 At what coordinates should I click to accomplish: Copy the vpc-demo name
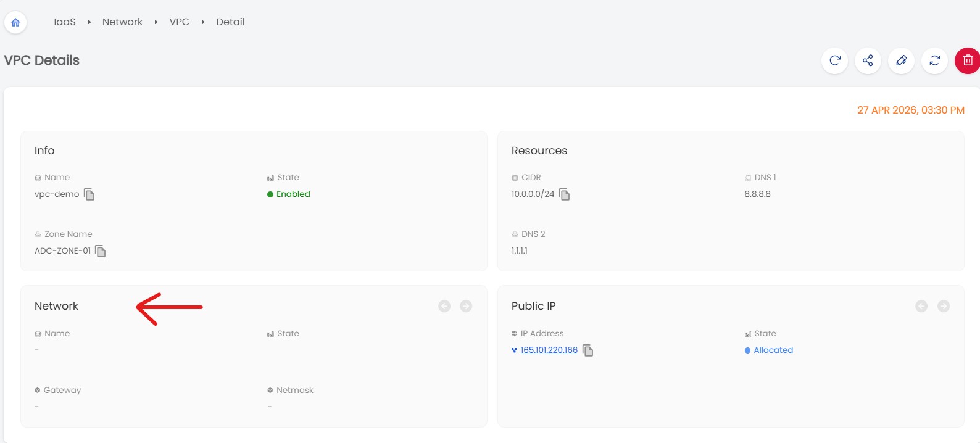89,194
